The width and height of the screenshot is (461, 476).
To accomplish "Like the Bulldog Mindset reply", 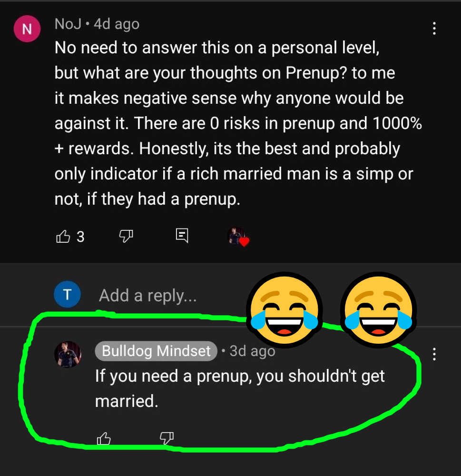I will [x=104, y=438].
